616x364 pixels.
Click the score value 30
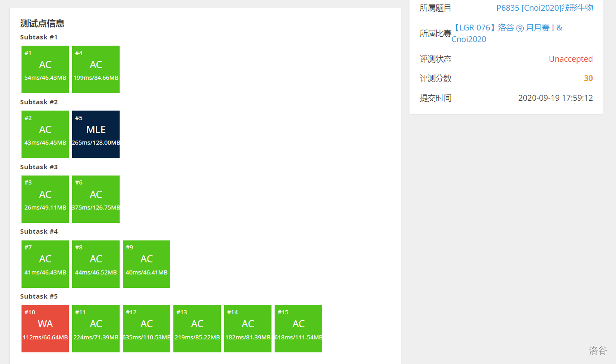coord(588,78)
